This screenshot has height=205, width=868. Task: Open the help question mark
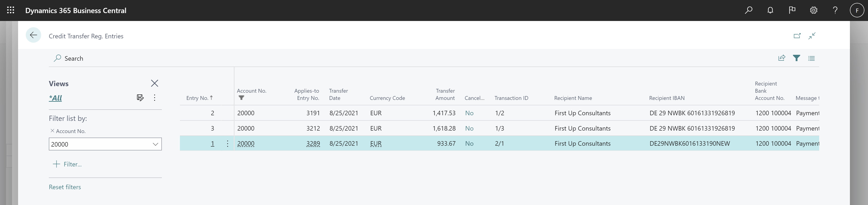click(835, 10)
